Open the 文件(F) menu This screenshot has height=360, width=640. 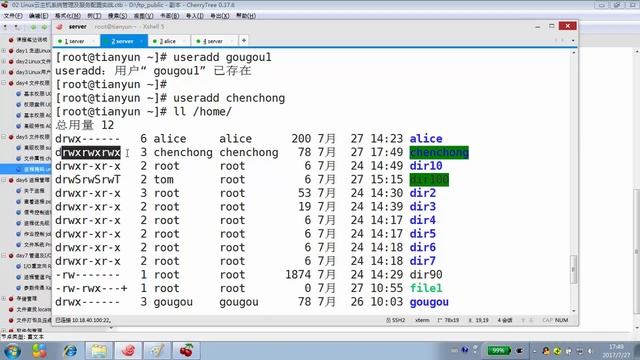(13, 16)
